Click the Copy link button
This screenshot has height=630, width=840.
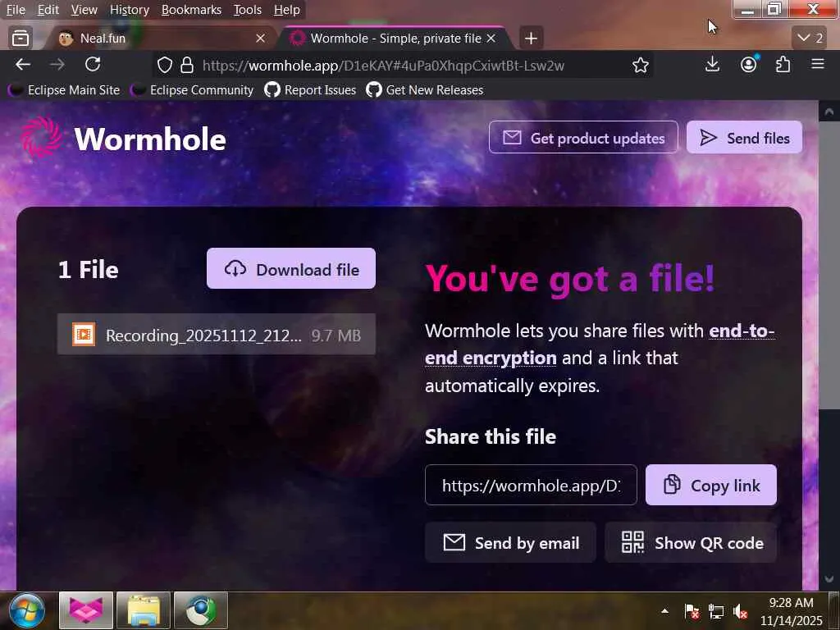[x=711, y=485]
